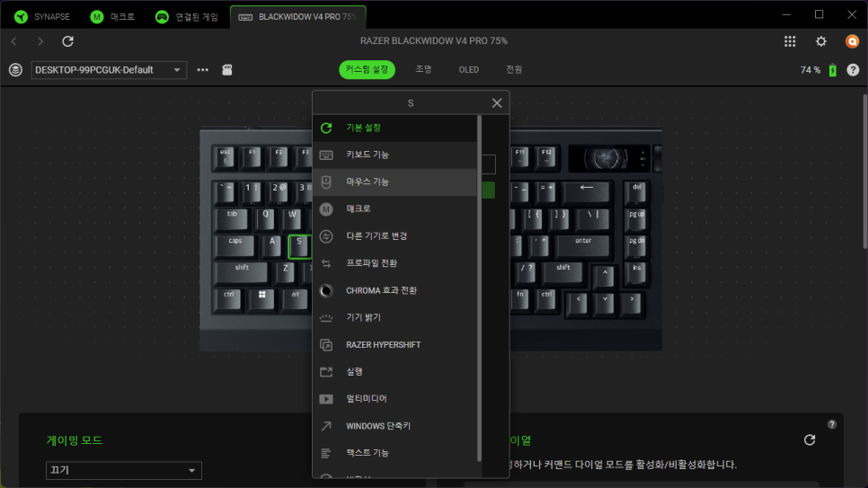Select the tab key on keyboard image
The width and height of the screenshot is (868, 488).
click(233, 219)
